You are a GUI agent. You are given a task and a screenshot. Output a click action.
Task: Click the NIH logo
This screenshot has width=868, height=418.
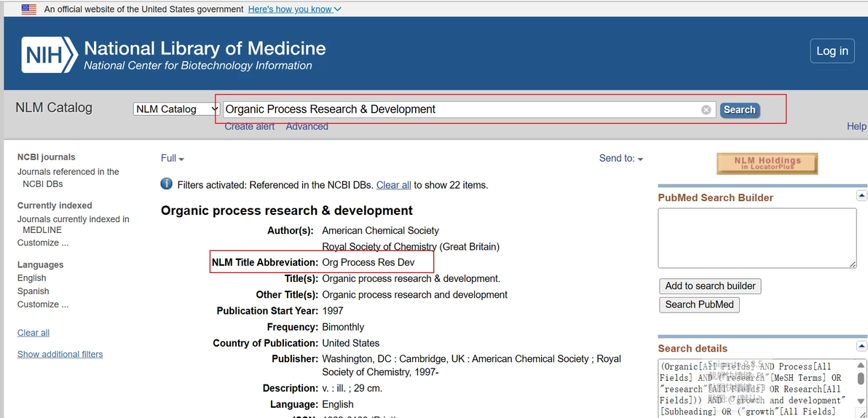(x=49, y=55)
